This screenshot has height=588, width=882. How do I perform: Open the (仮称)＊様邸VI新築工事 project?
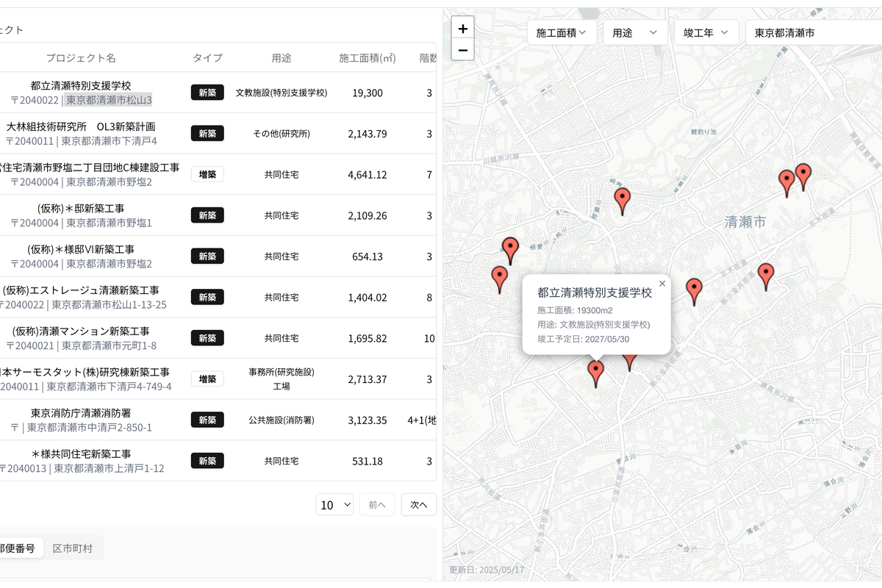[x=81, y=250]
